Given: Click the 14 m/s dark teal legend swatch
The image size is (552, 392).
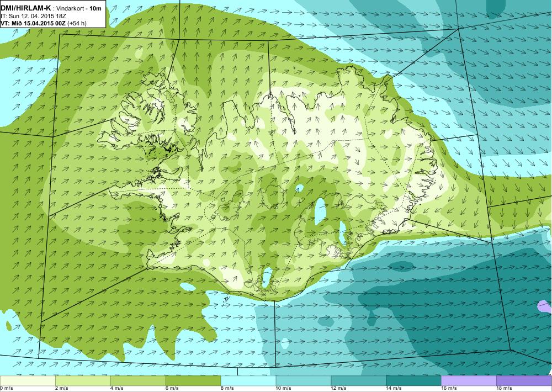Looking at the screenshot, I should 413,381.
